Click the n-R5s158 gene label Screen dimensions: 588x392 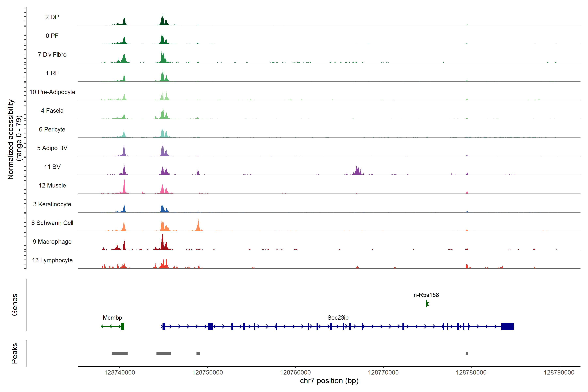point(426,295)
